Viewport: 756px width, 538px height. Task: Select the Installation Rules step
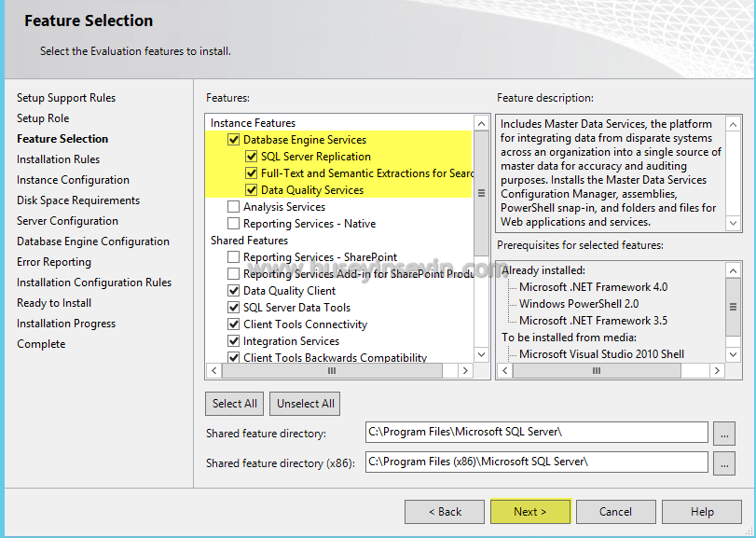click(59, 159)
